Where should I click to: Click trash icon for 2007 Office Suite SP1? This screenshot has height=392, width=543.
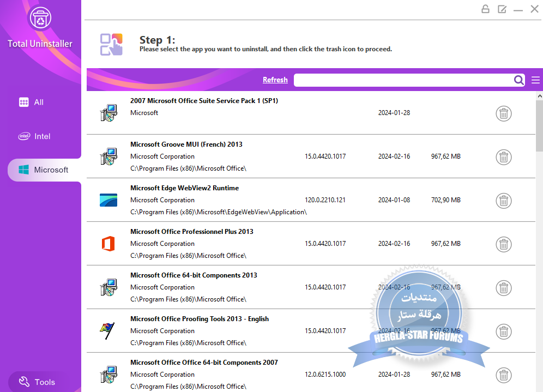(504, 113)
